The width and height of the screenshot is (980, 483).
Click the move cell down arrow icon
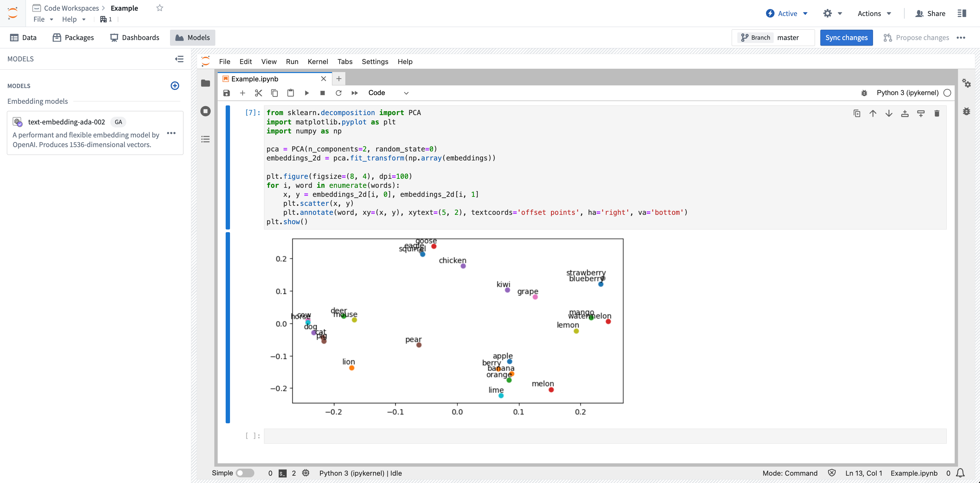(889, 113)
